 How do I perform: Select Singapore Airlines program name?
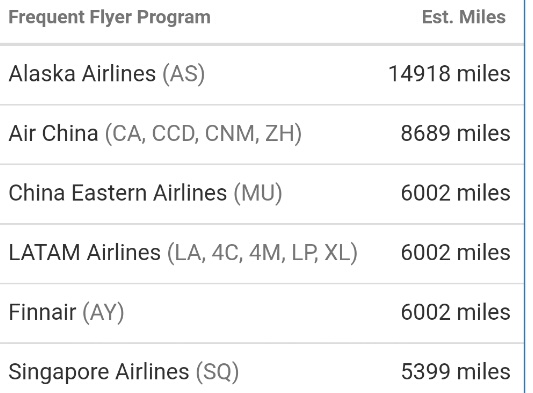tap(99, 372)
